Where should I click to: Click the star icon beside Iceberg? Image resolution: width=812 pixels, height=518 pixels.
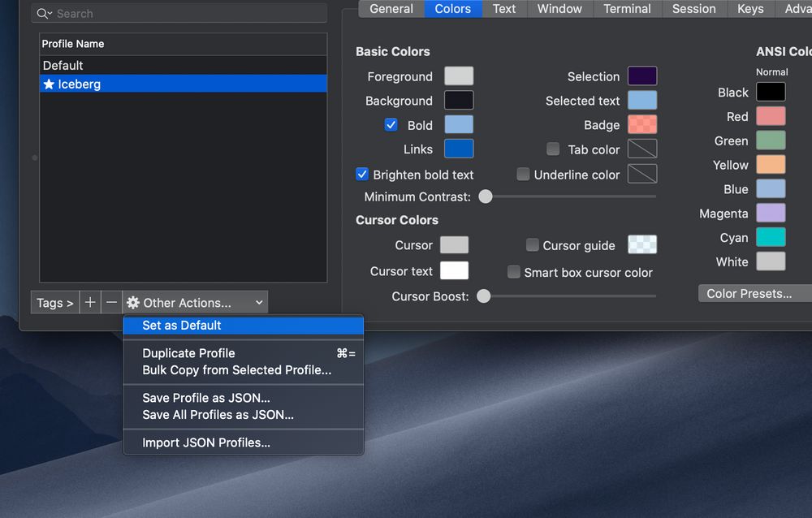tap(49, 84)
